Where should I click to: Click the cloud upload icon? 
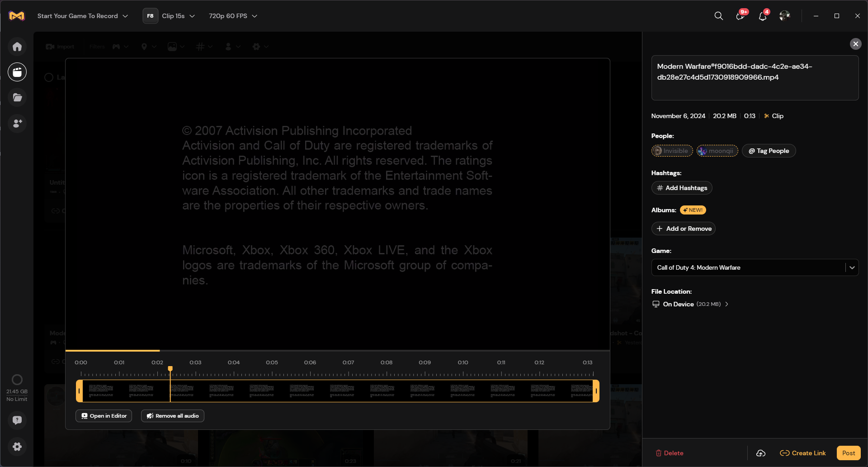tap(761, 453)
